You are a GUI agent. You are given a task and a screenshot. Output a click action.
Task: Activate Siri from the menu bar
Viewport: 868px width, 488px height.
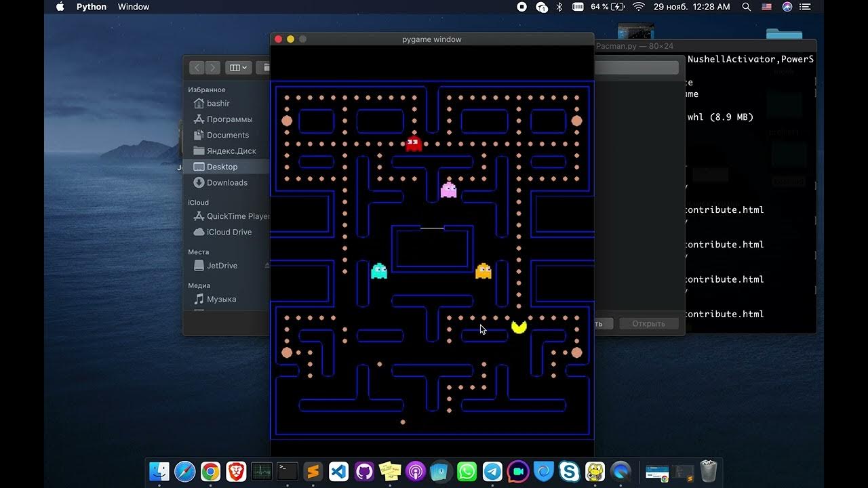[787, 7]
